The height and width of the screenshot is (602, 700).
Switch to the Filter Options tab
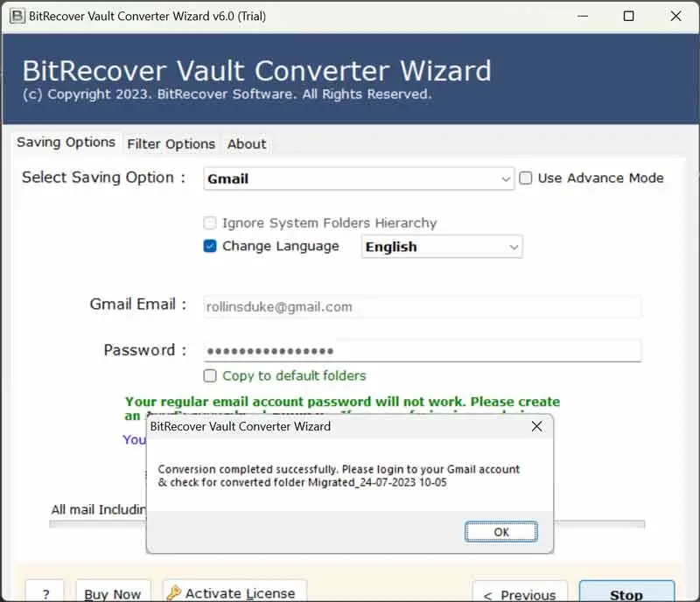click(x=171, y=143)
